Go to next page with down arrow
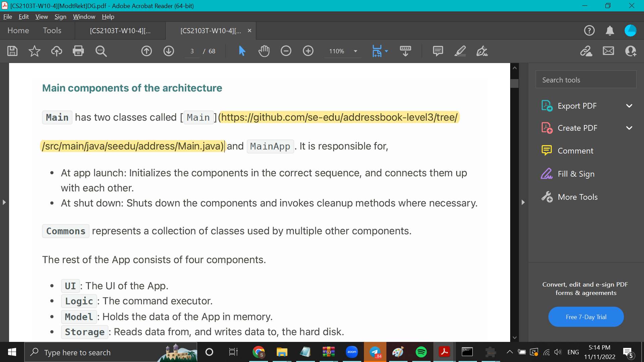 click(169, 51)
